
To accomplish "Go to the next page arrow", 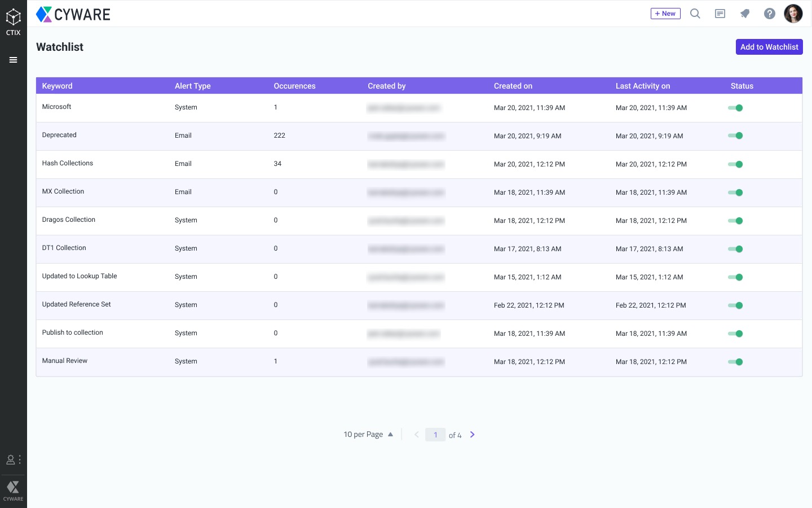I will pyautogui.click(x=473, y=435).
